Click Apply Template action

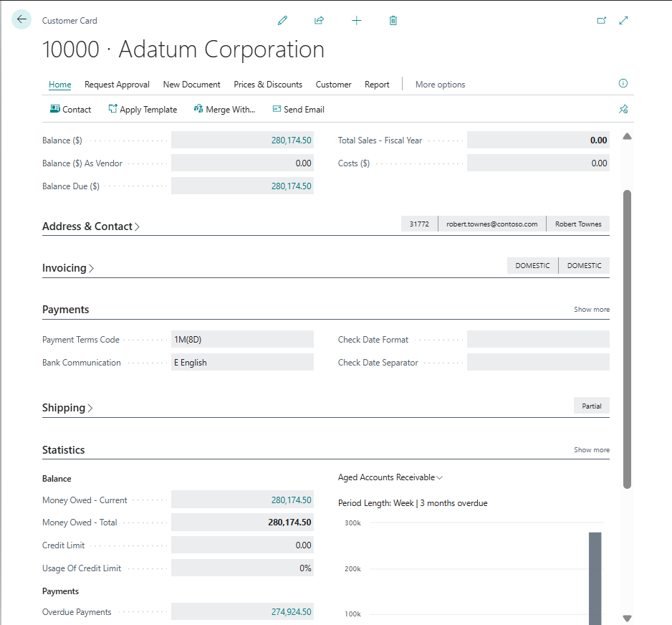click(x=143, y=110)
